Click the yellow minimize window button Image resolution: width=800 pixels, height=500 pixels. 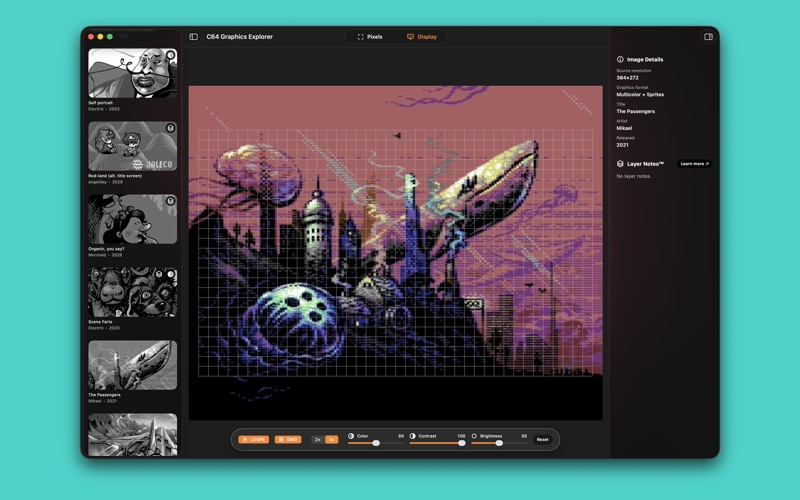pyautogui.click(x=100, y=37)
